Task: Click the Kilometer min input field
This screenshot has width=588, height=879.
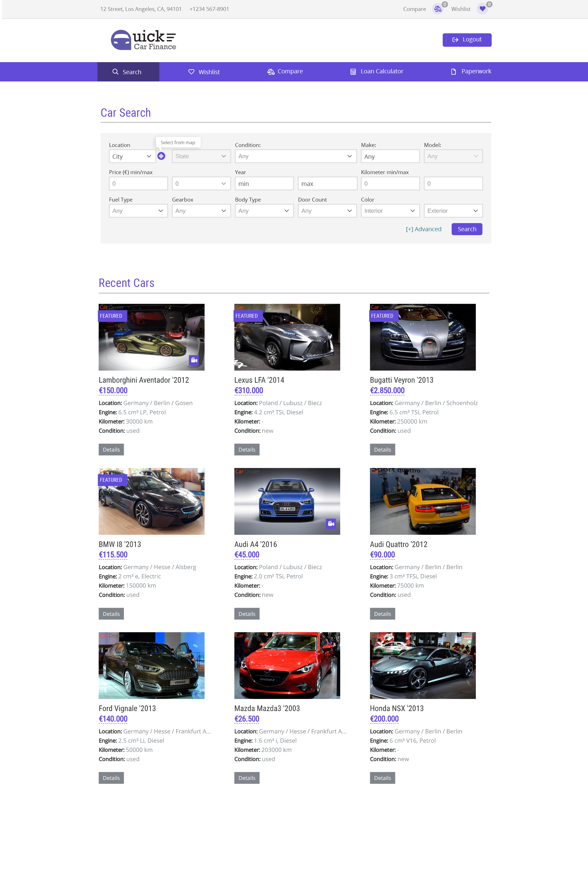Action: 390,184
